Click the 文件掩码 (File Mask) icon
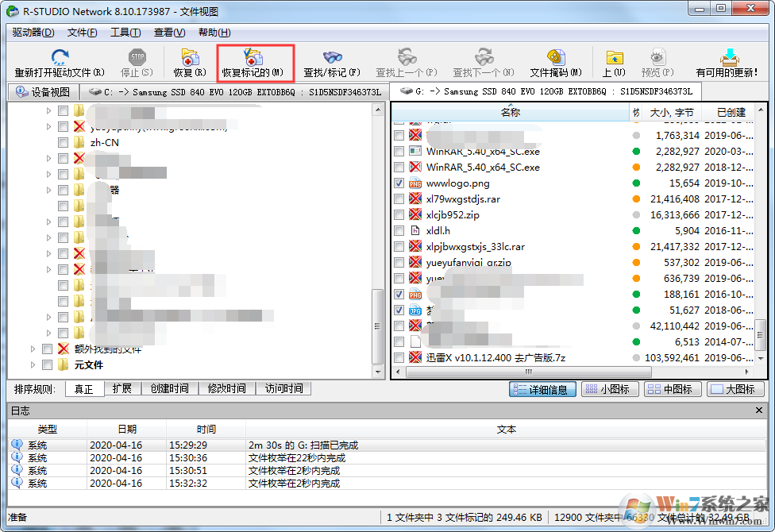The height and width of the screenshot is (532, 775). tap(556, 62)
